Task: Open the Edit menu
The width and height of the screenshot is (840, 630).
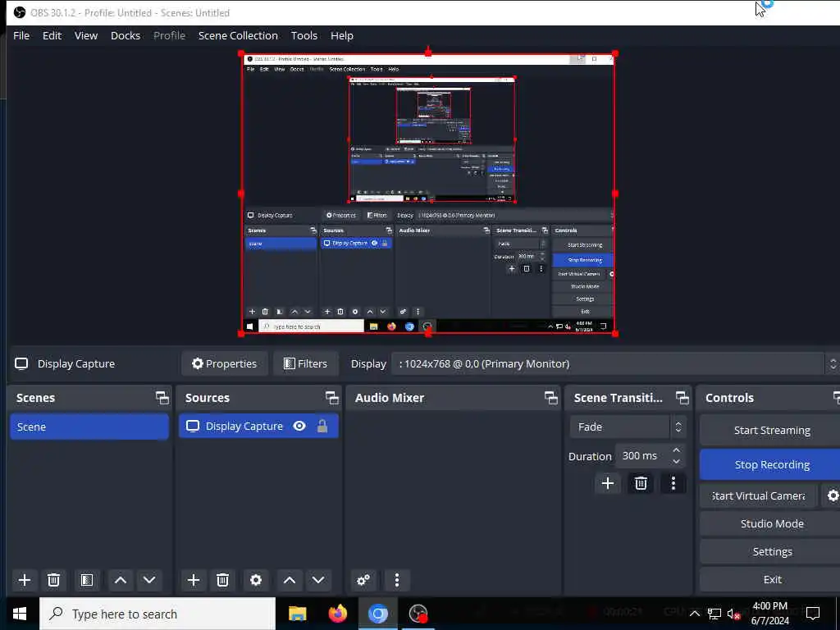Action: (x=52, y=35)
